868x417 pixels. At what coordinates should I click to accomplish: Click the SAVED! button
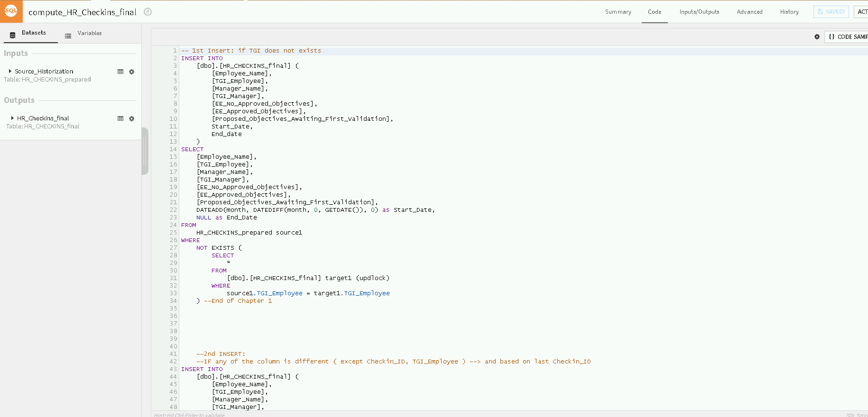point(831,12)
